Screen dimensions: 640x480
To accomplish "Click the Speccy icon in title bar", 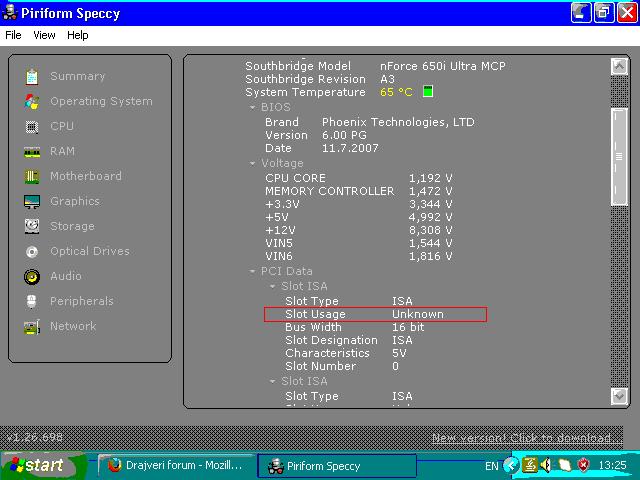I will 9,12.
